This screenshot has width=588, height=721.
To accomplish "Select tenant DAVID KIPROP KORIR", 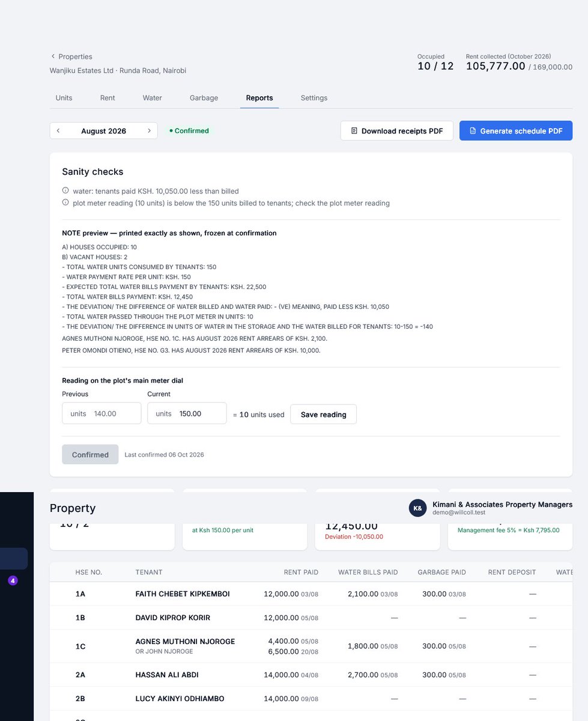I will pyautogui.click(x=173, y=618).
